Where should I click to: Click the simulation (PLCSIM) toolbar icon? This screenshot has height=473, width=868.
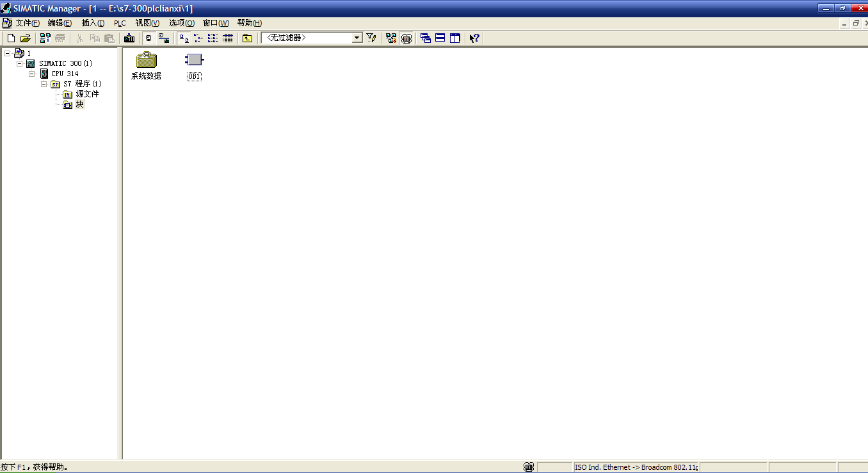point(406,38)
